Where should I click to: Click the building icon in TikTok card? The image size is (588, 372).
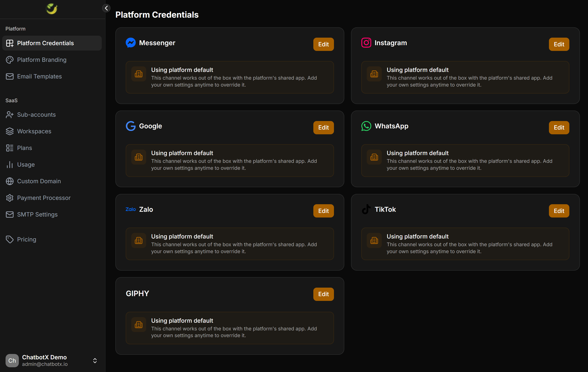(x=374, y=240)
